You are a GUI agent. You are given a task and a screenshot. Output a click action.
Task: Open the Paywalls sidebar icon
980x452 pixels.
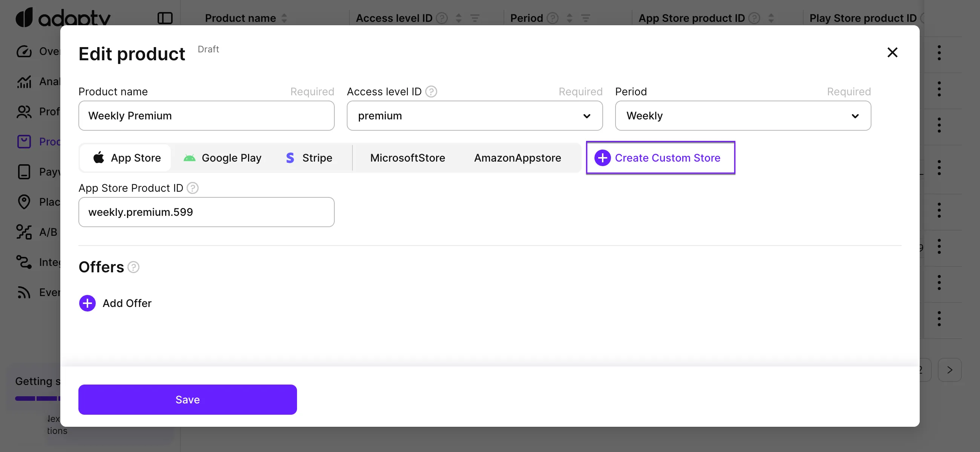24,171
